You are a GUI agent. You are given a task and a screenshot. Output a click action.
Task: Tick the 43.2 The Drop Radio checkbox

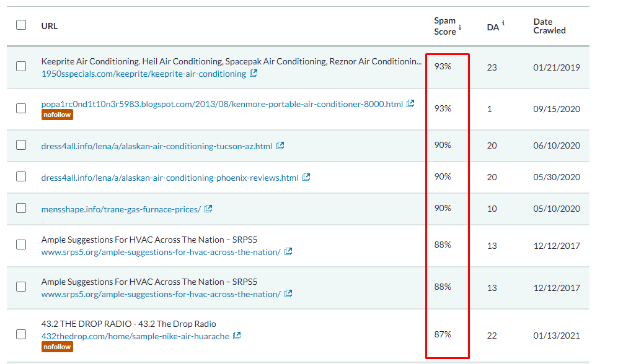click(21, 334)
